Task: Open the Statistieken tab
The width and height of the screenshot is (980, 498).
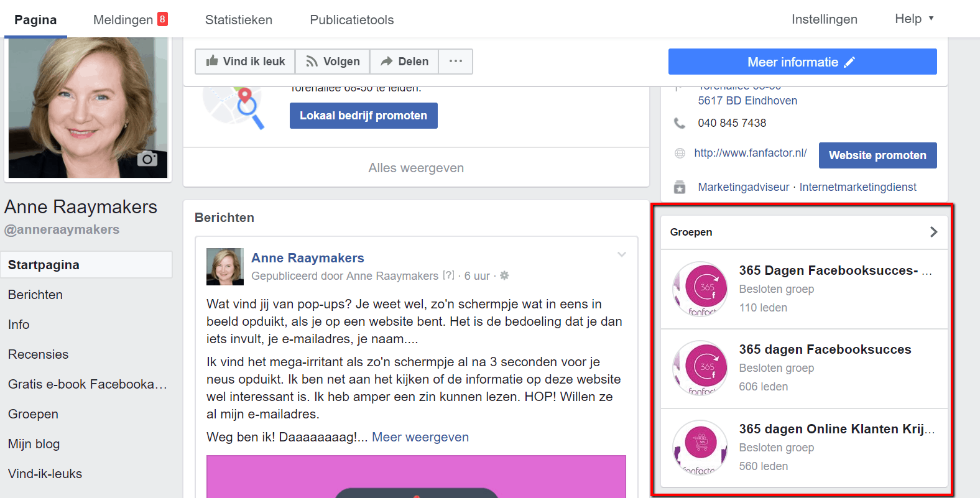Action: (239, 20)
